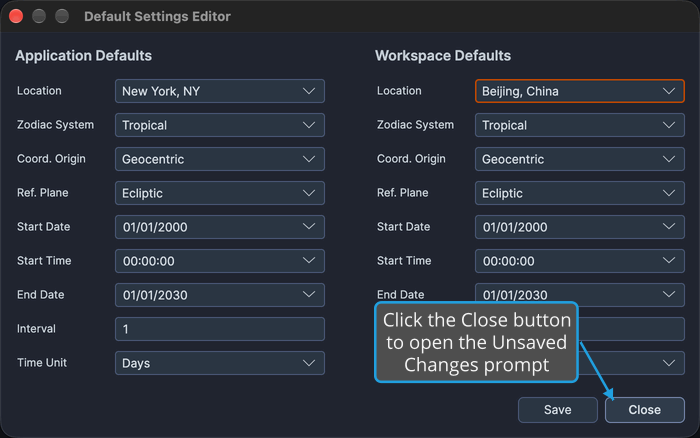700x438 pixels.
Task: Click the Close button
Action: coord(645,410)
